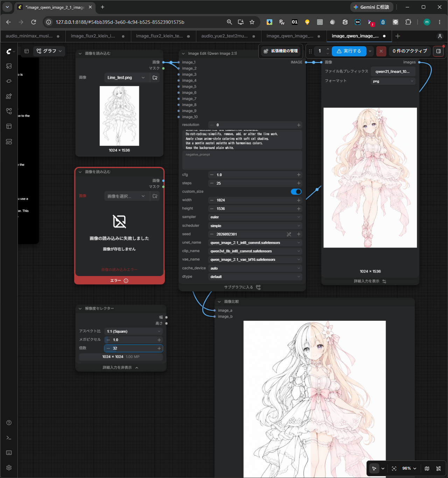Click the select-mode cursor tool icon
448x478 pixels.
[374, 469]
